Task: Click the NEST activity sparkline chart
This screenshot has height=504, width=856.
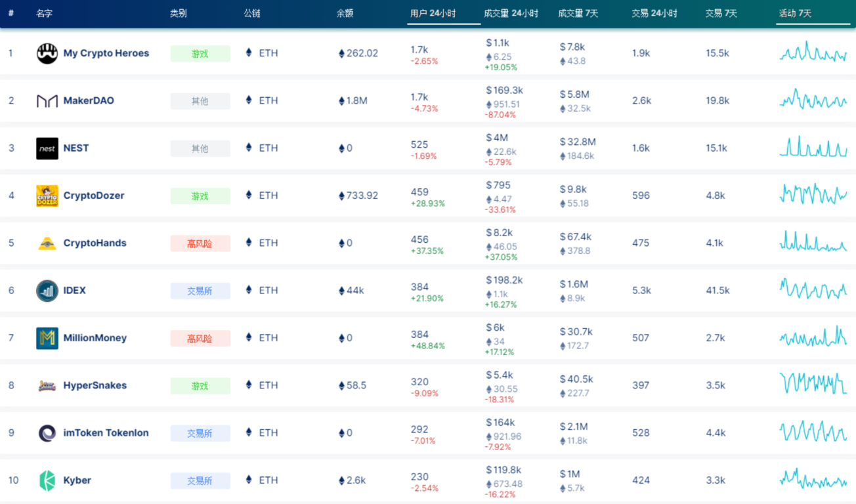Action: pyautogui.click(x=813, y=146)
